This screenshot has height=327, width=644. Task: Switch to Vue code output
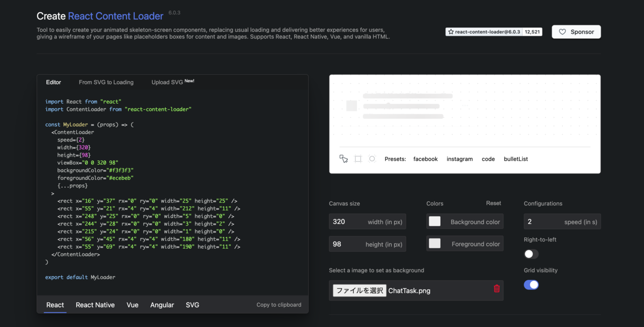[133, 305]
